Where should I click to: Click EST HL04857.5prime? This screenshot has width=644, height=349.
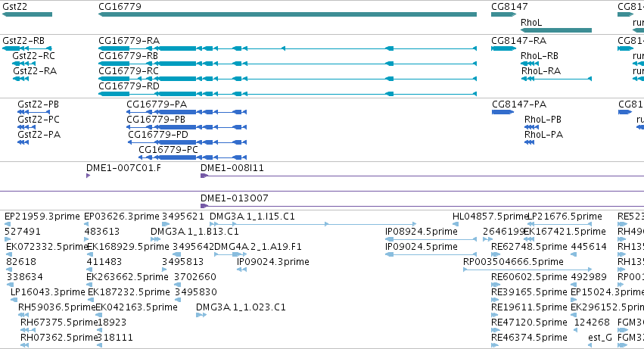coord(456,224)
